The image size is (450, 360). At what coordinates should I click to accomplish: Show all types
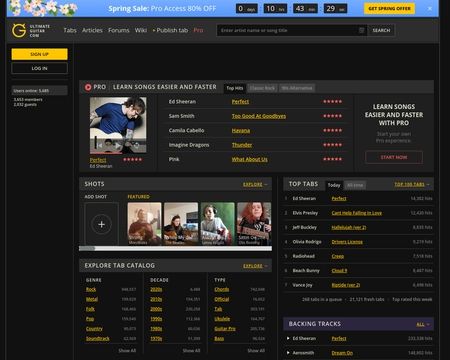coord(256,351)
